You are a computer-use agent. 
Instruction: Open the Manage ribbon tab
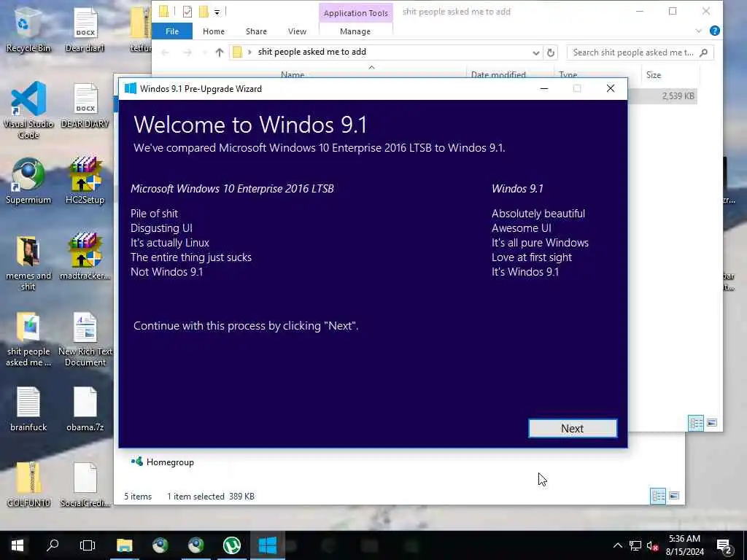tap(355, 31)
